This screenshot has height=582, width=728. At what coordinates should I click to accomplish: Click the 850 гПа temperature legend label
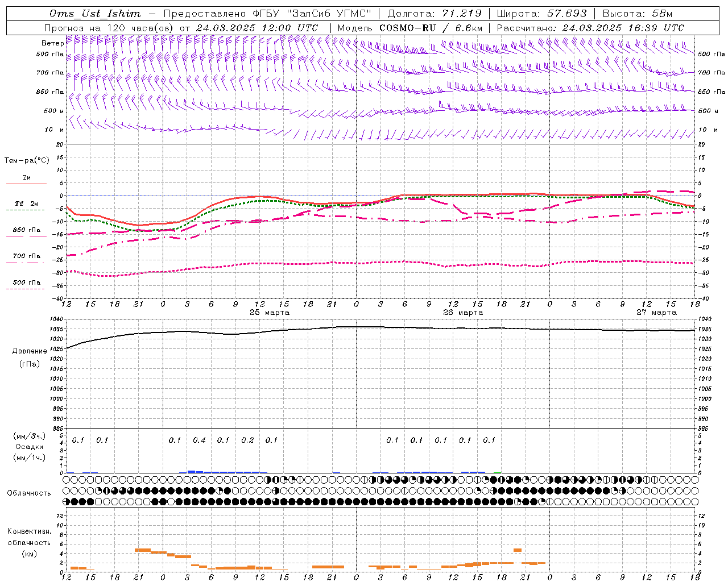point(26,230)
